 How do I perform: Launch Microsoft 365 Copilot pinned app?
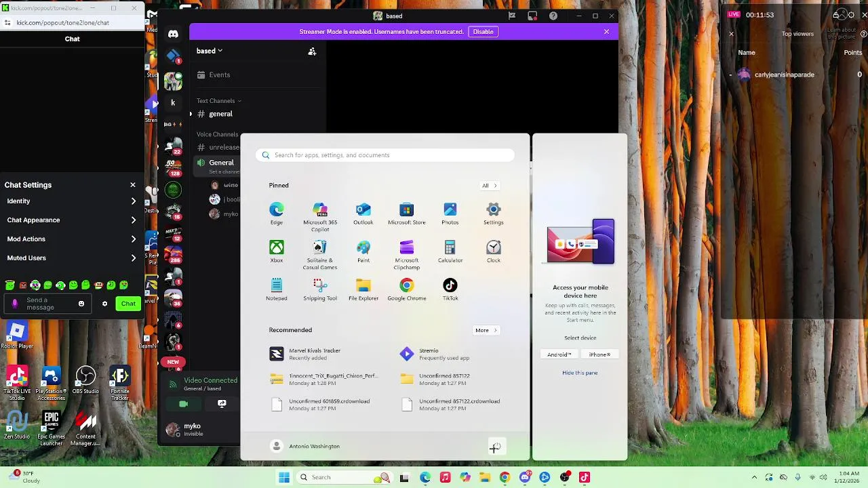pos(320,217)
